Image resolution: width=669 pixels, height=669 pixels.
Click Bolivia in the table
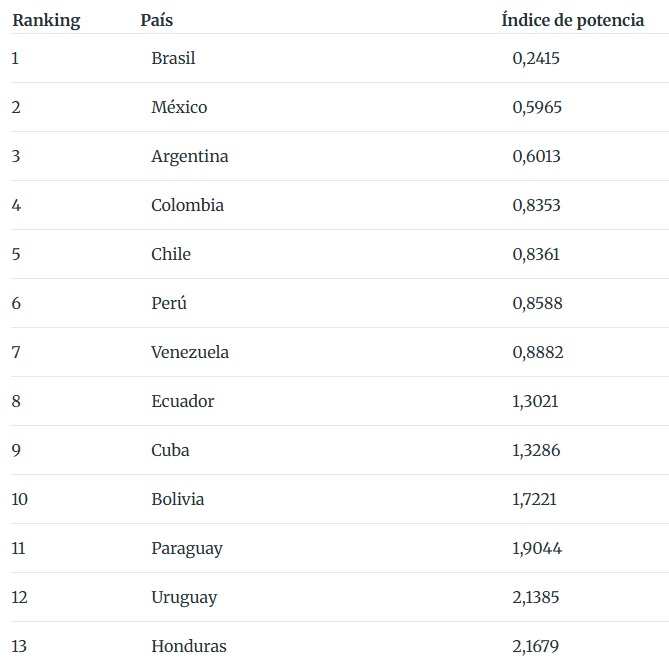177,499
